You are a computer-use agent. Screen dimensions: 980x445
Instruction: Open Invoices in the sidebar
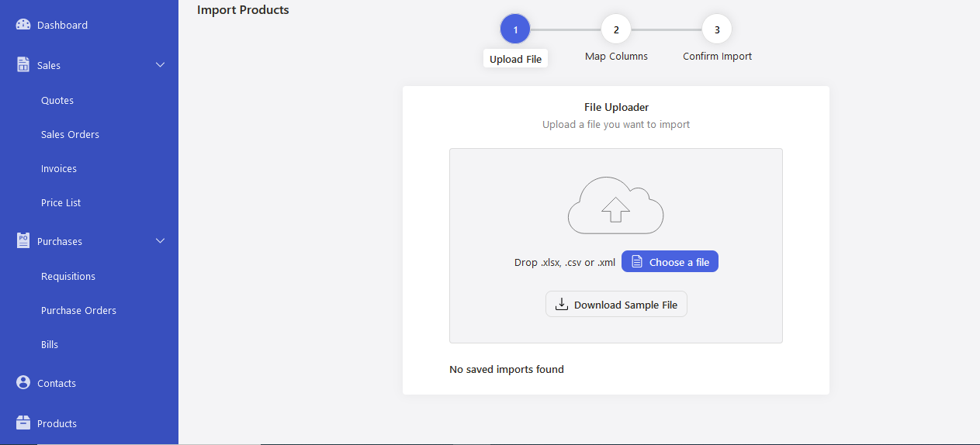(59, 168)
